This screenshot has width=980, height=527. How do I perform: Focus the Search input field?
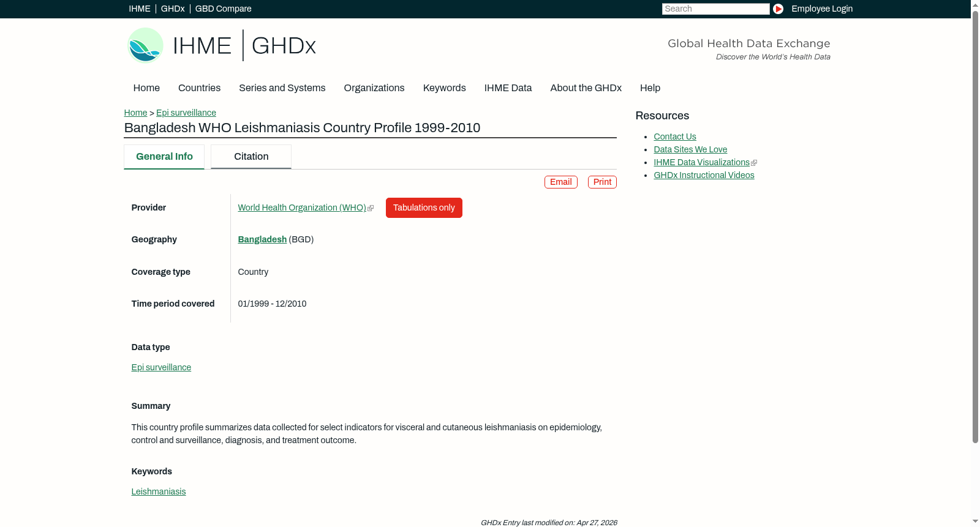tap(715, 9)
